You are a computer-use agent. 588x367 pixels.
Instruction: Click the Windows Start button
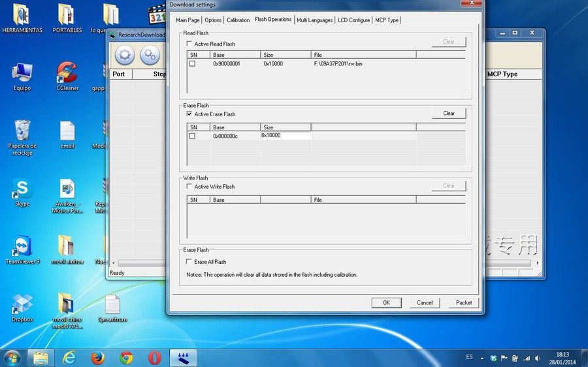coord(12,358)
